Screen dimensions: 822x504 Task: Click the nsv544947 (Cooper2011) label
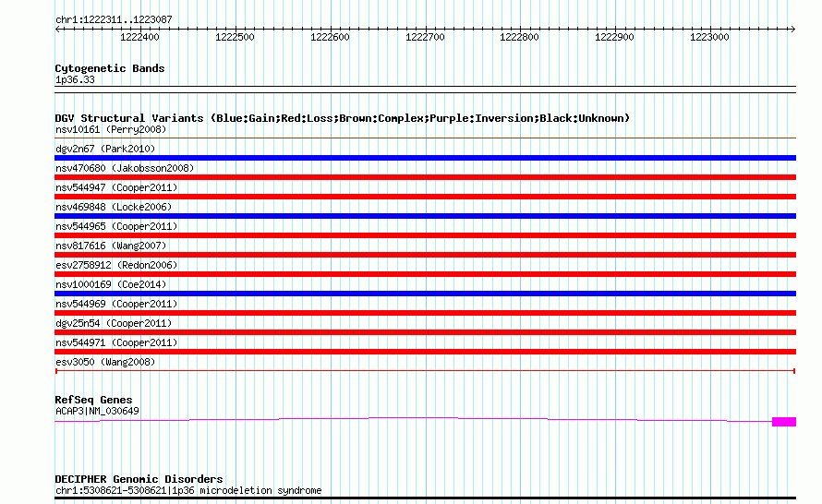tap(116, 187)
